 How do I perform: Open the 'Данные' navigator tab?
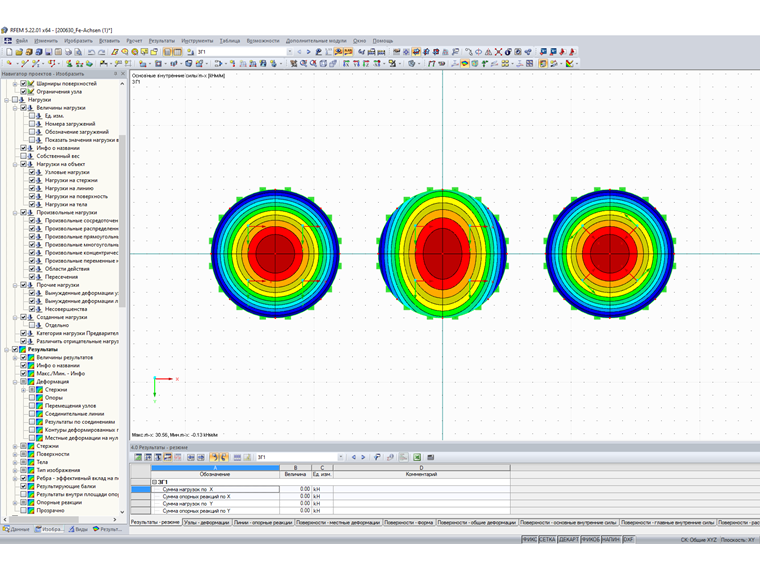16,529
